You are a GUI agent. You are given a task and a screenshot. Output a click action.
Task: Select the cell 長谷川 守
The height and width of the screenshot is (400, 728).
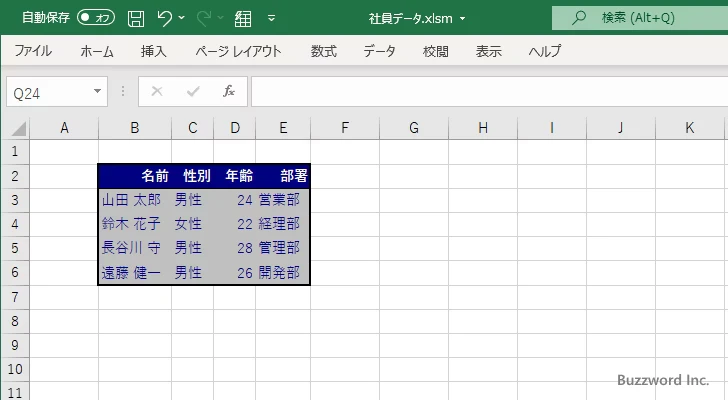(x=135, y=248)
